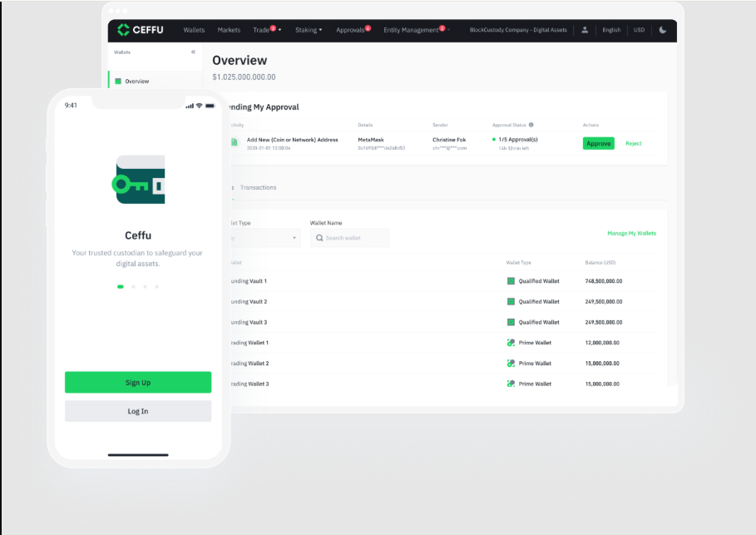
Task: Tap the cellular signal icon on the phone
Action: pyautogui.click(x=190, y=106)
